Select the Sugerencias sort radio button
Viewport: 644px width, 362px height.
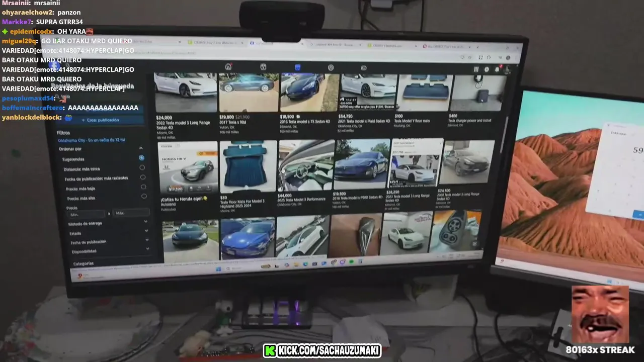pos(141,158)
